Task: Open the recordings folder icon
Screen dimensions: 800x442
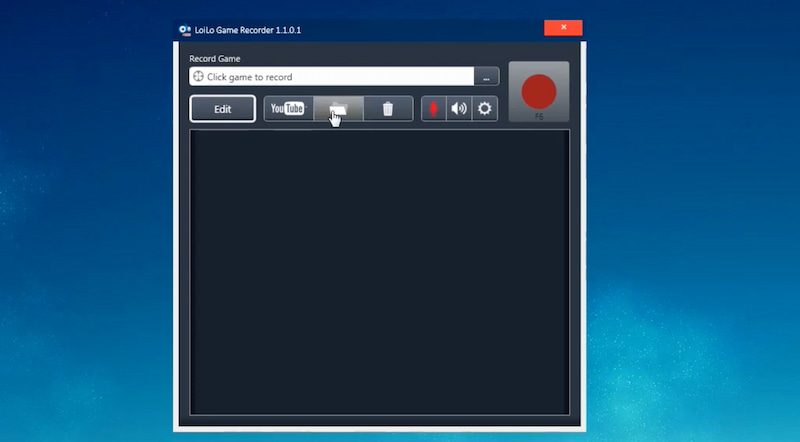Action: (x=338, y=109)
